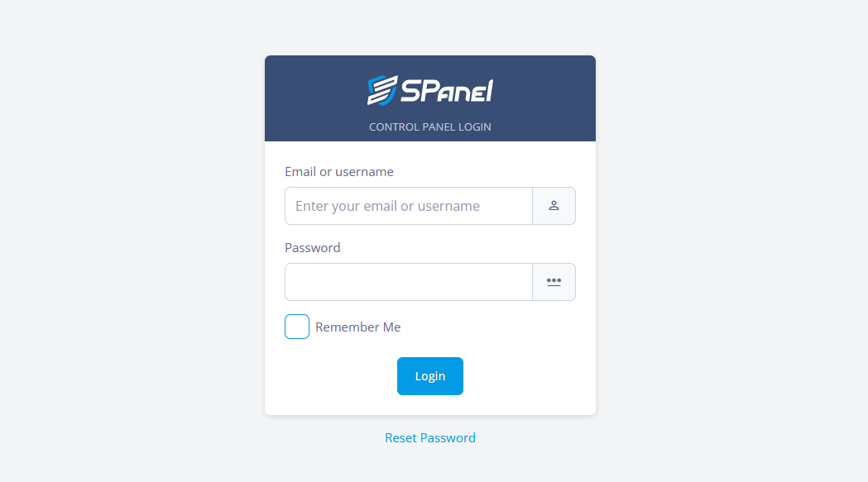Click the 'Email or username' field label

tap(338, 172)
